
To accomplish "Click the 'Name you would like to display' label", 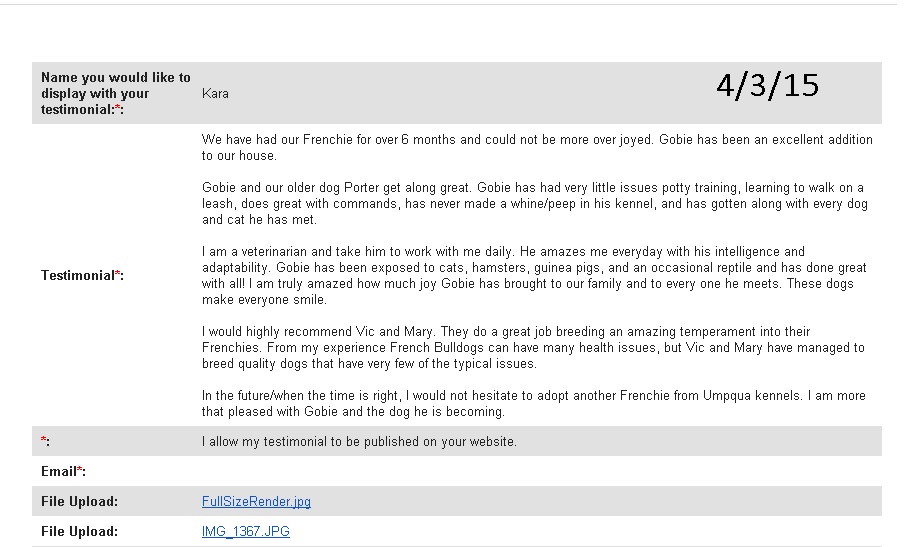I will point(116,93).
